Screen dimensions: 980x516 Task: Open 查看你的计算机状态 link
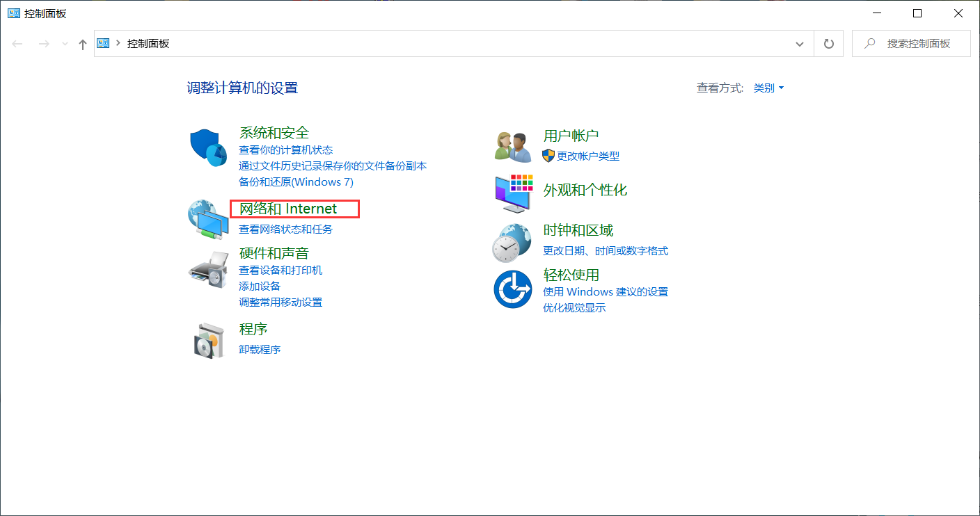click(287, 150)
